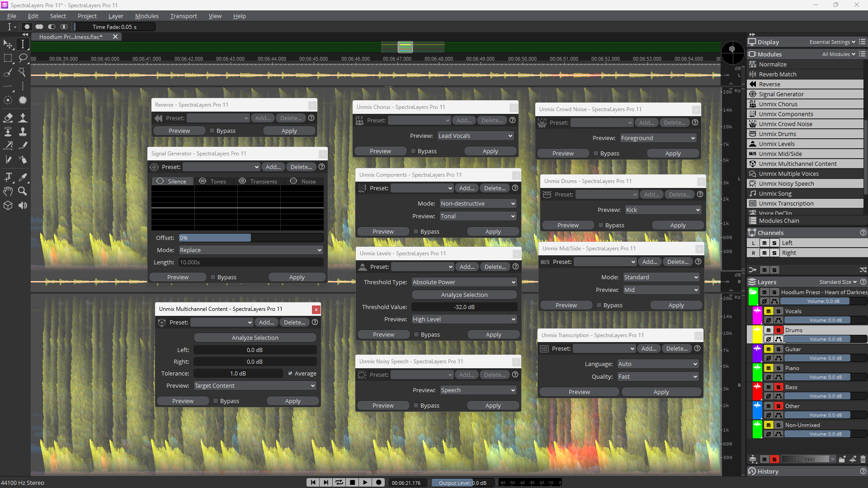
Task: Click the delete layer trash icon
Action: 863,459
